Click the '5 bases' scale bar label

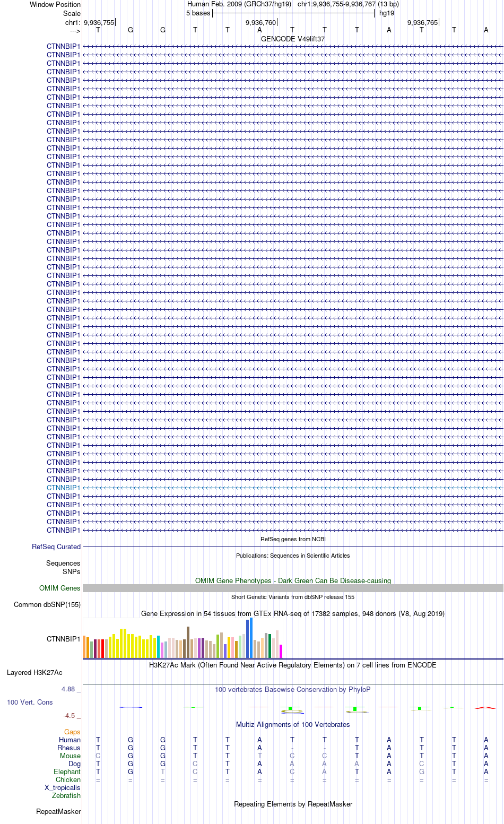pyautogui.click(x=198, y=13)
